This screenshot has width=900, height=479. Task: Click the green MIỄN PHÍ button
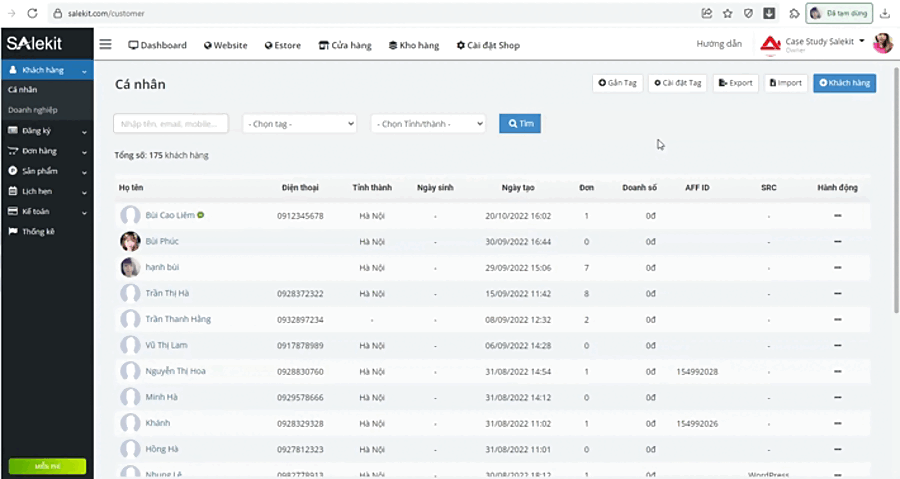click(x=47, y=466)
